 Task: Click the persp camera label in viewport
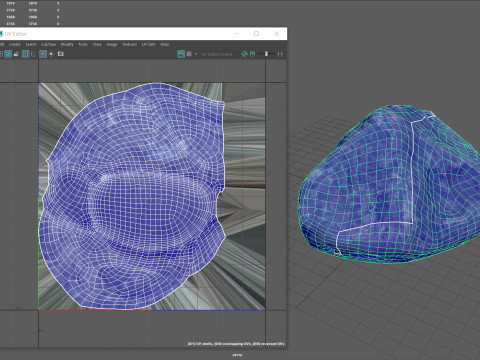click(x=237, y=355)
